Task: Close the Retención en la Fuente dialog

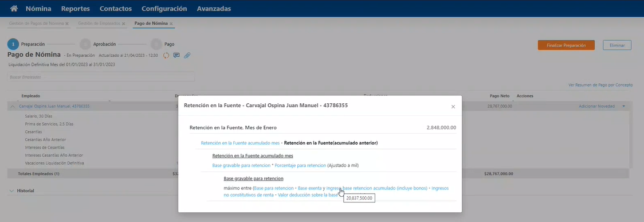Action: tap(453, 107)
